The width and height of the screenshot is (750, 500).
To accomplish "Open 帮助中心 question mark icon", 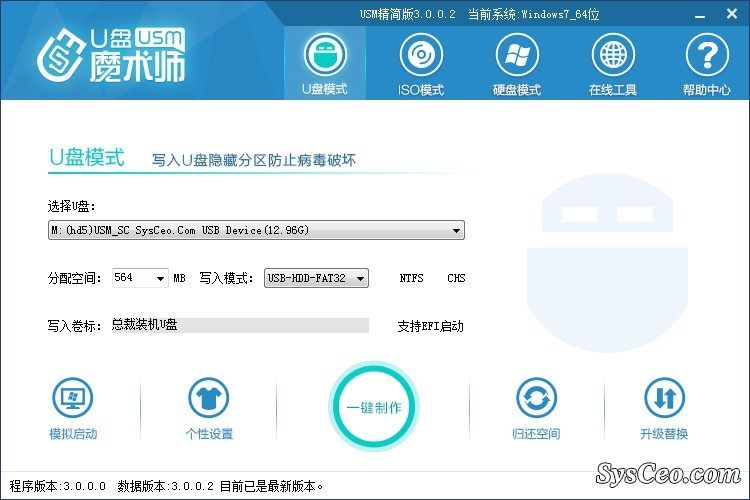I will tap(707, 56).
